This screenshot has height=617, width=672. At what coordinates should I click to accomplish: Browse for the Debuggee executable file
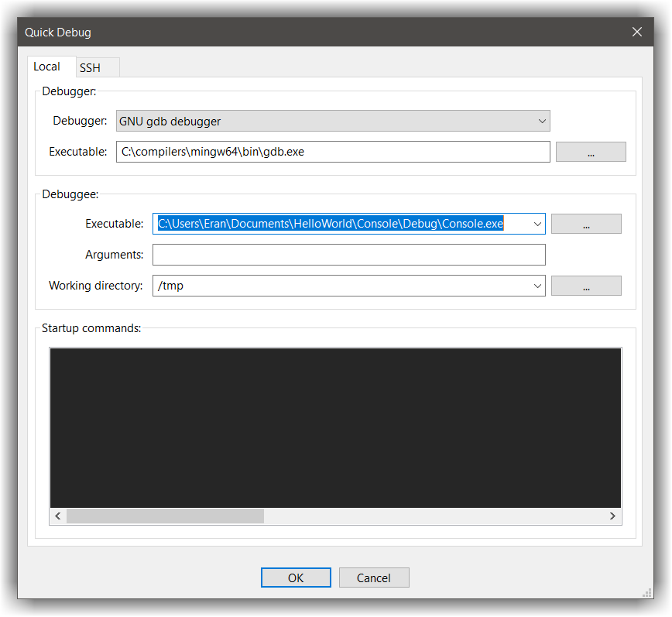586,223
